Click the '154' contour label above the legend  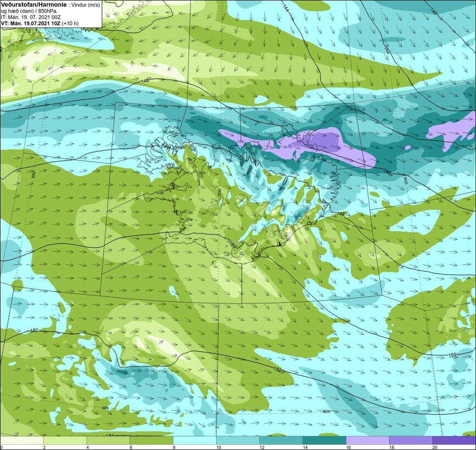tap(109, 436)
